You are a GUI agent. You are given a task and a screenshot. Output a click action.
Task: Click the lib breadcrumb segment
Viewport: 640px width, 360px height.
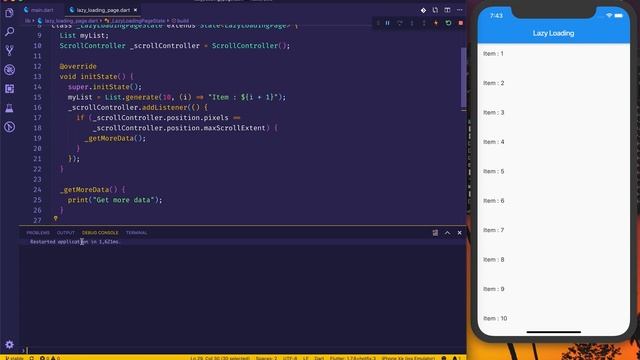[x=28, y=21]
